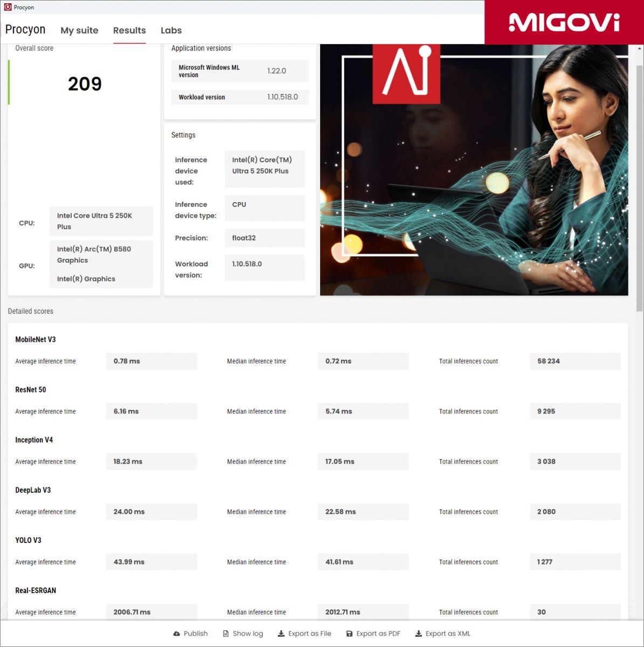Click Export as File button

click(x=304, y=634)
